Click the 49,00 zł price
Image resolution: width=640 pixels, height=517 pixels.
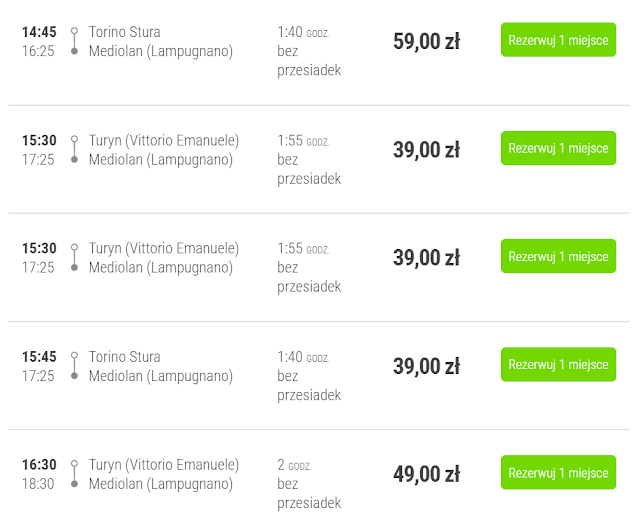(x=426, y=474)
